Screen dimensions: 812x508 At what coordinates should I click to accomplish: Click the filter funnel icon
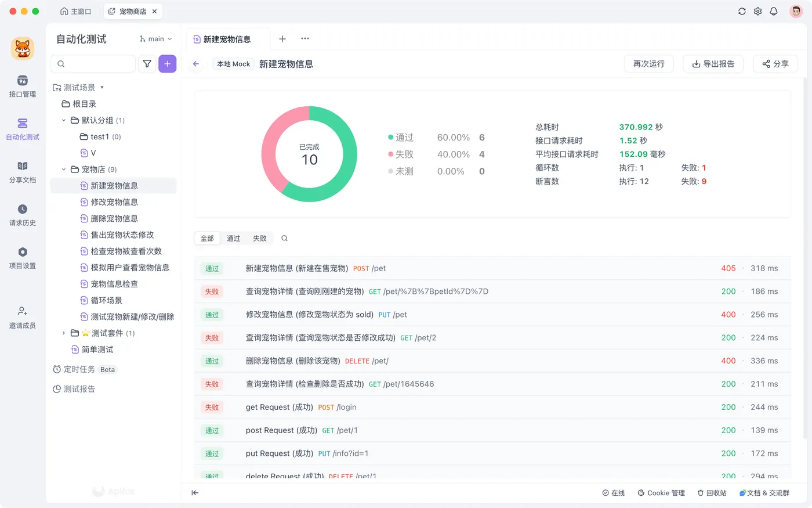tap(147, 64)
